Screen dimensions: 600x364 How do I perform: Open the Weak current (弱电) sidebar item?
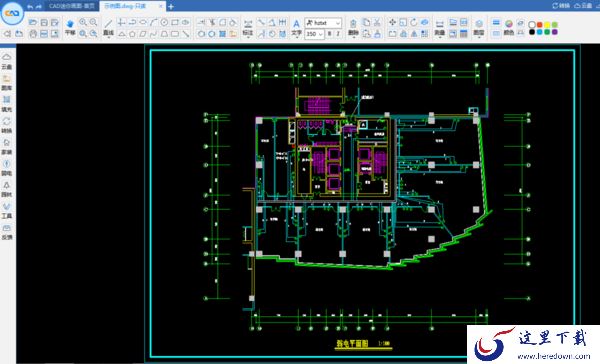click(7, 168)
